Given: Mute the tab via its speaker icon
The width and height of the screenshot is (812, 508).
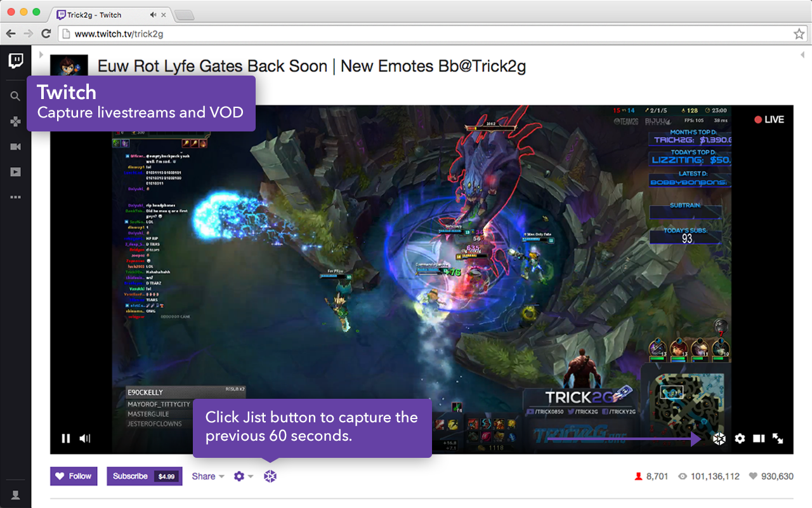Looking at the screenshot, I should pos(153,15).
